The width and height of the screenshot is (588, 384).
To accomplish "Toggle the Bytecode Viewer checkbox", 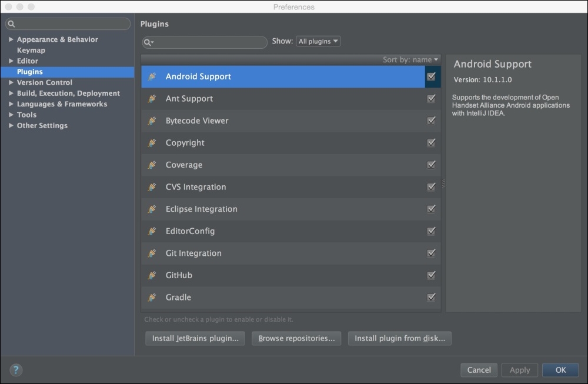I will [431, 121].
